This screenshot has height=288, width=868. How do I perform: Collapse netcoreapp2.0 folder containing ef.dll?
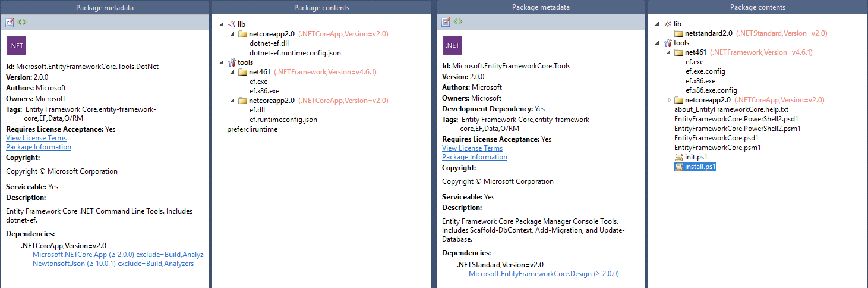232,101
